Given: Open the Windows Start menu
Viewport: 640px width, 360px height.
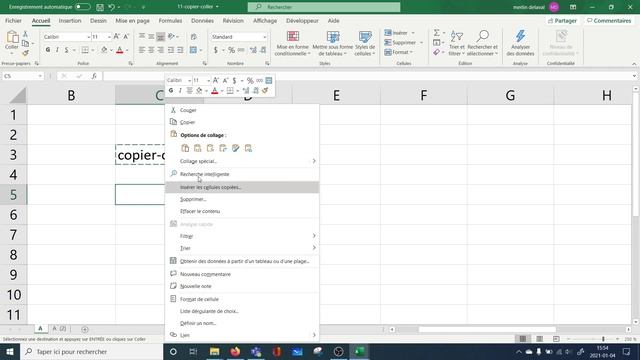Looking at the screenshot, I should (10, 351).
